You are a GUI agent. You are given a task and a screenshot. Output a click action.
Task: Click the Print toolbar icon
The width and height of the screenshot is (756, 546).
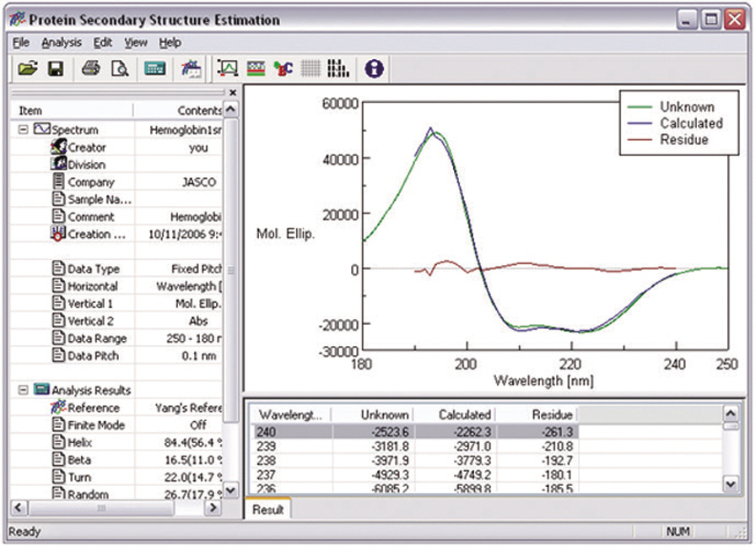91,69
